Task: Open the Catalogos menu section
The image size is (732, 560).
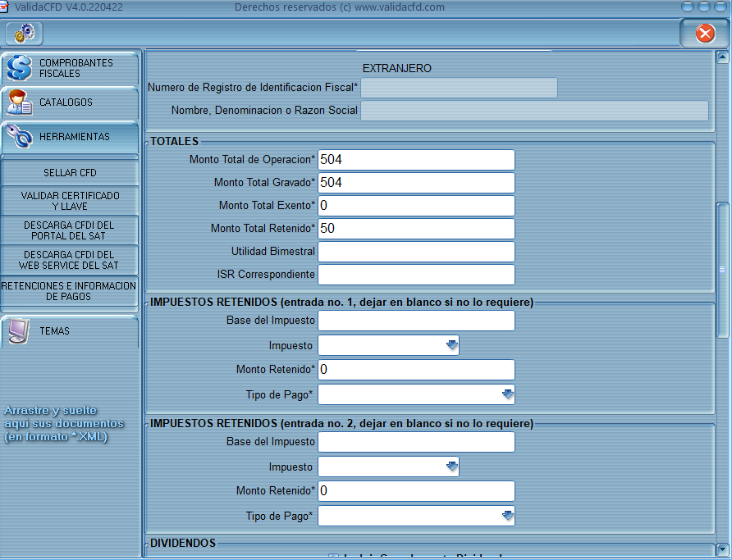Action: 70,102
